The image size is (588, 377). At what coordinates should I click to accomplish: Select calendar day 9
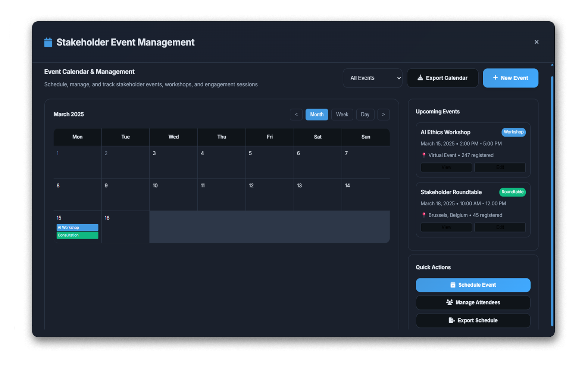point(125,194)
